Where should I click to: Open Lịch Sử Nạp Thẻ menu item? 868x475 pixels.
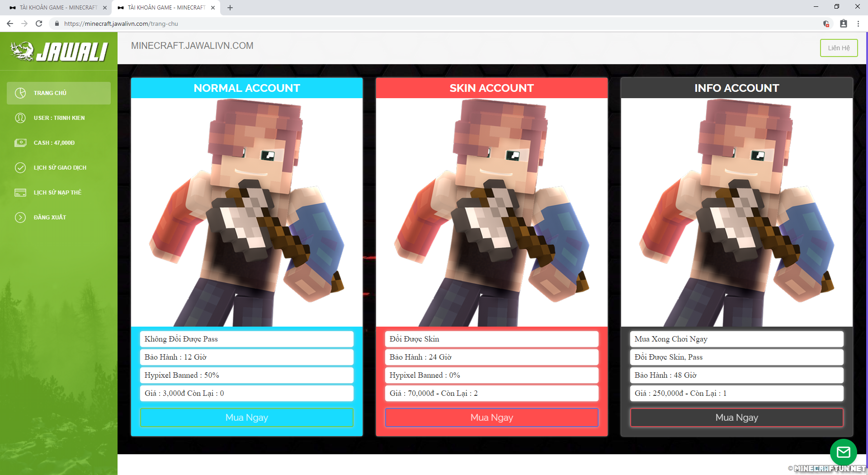[x=59, y=193]
